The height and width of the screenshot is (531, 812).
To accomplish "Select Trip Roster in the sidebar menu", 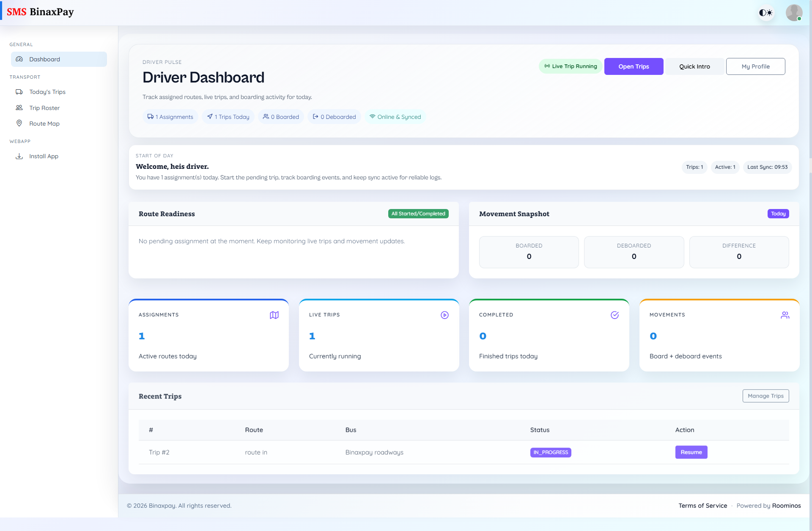I will 44,108.
